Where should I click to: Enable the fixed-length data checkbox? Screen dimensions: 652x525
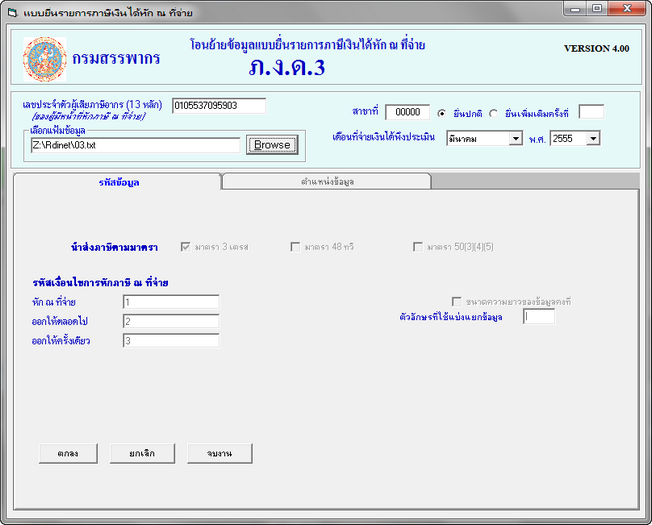click(x=457, y=300)
